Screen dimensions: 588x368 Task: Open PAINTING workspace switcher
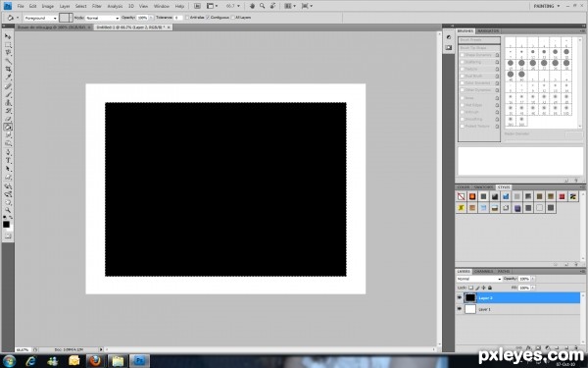[x=547, y=6]
